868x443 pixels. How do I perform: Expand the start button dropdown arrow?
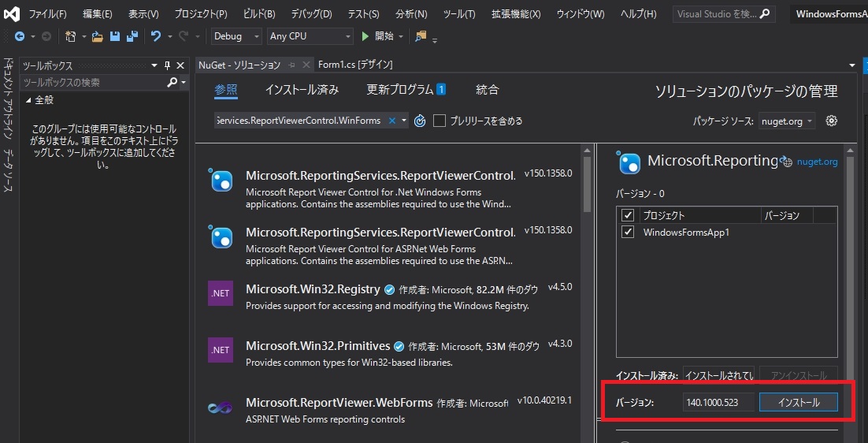coord(402,36)
